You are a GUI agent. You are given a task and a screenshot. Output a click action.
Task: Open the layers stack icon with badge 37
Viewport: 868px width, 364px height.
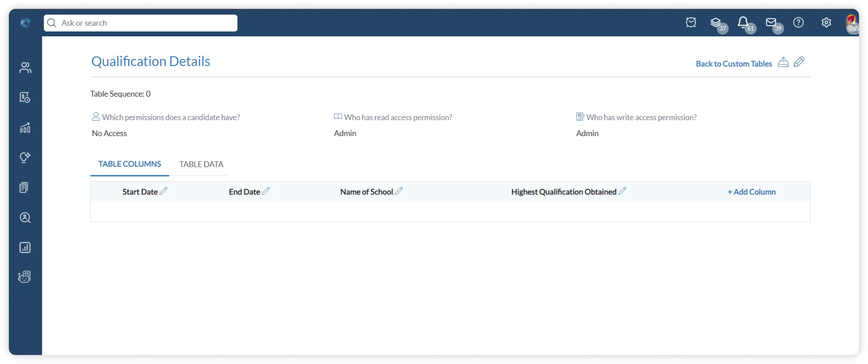(x=715, y=22)
